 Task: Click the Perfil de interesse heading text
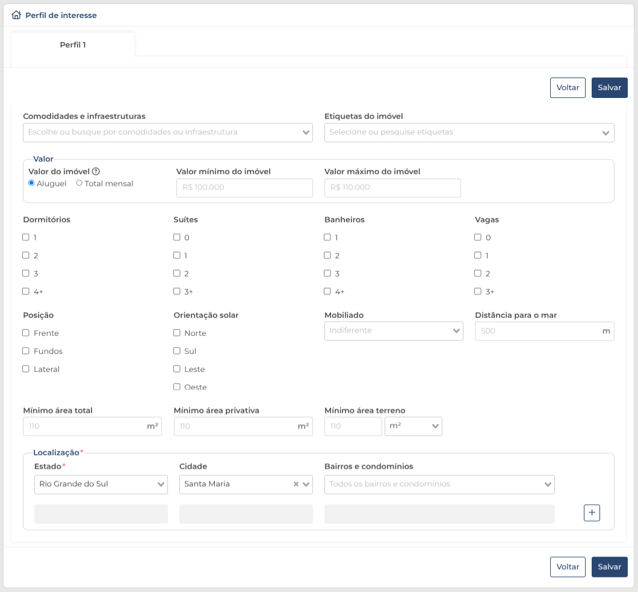point(61,15)
